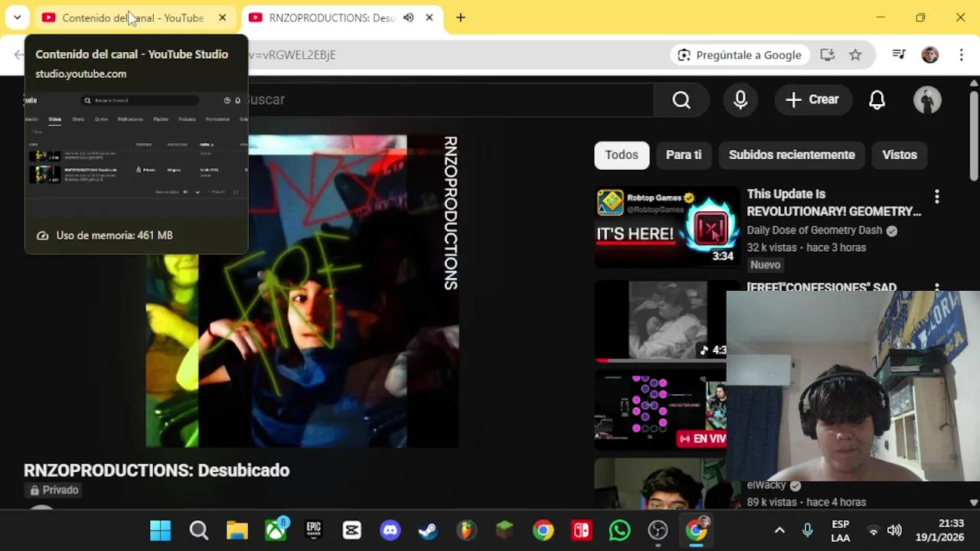Click studio.youtube.com in tab preview card
This screenshot has height=551, width=980.
80,73
